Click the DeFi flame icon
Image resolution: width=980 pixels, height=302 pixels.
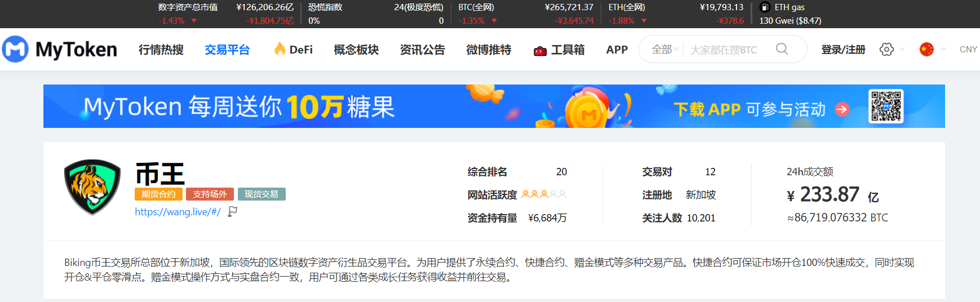tap(280, 49)
